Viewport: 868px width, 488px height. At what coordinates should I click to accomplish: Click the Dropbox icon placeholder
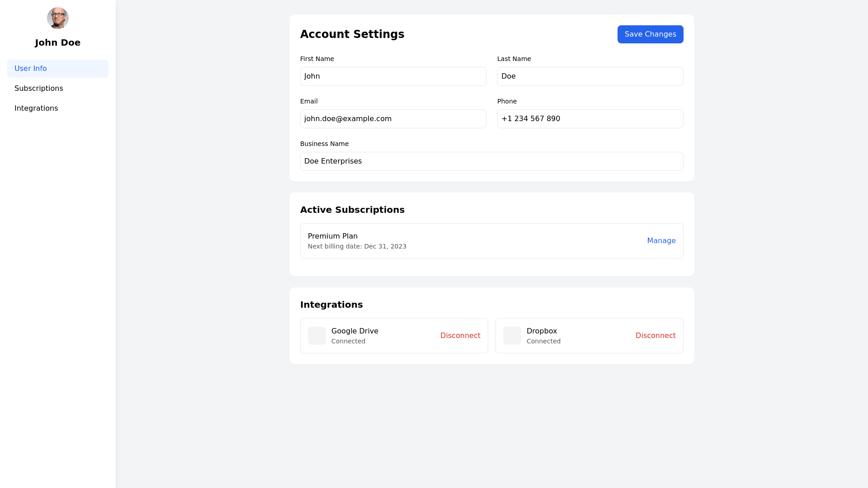pyautogui.click(x=512, y=336)
